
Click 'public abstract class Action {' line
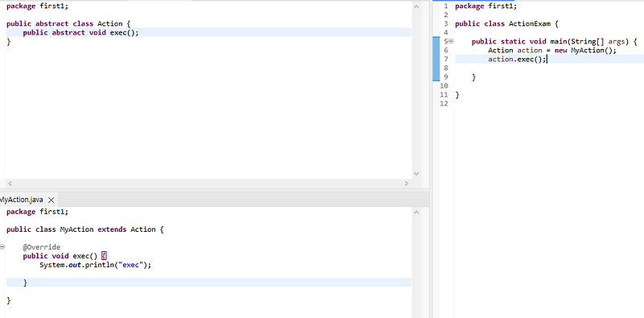tap(68, 24)
